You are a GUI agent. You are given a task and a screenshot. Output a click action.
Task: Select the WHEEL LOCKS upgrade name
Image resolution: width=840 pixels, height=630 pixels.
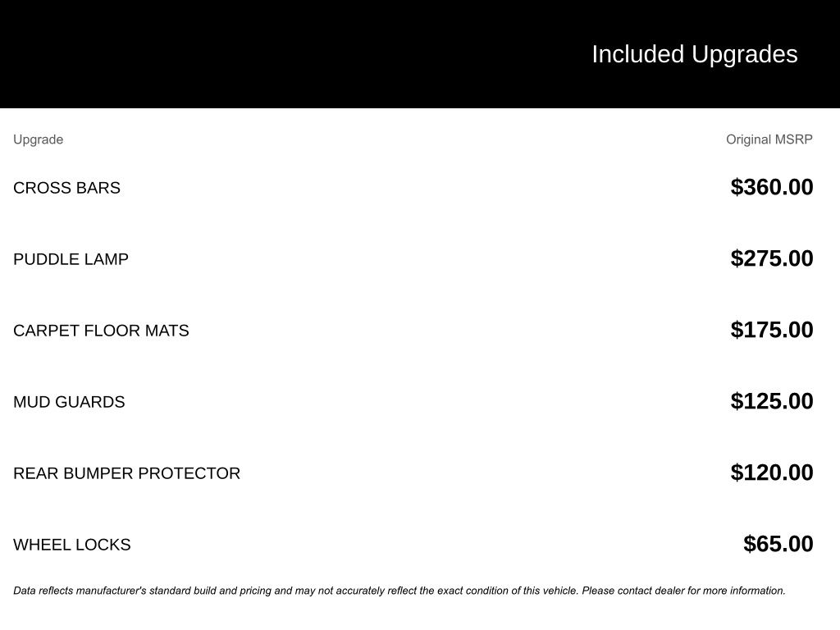coord(71,545)
